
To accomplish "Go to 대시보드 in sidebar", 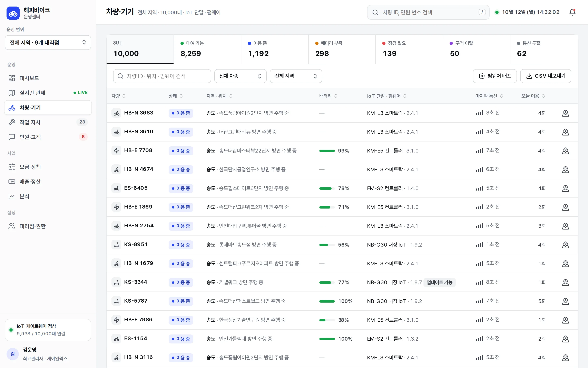I will tap(48, 78).
